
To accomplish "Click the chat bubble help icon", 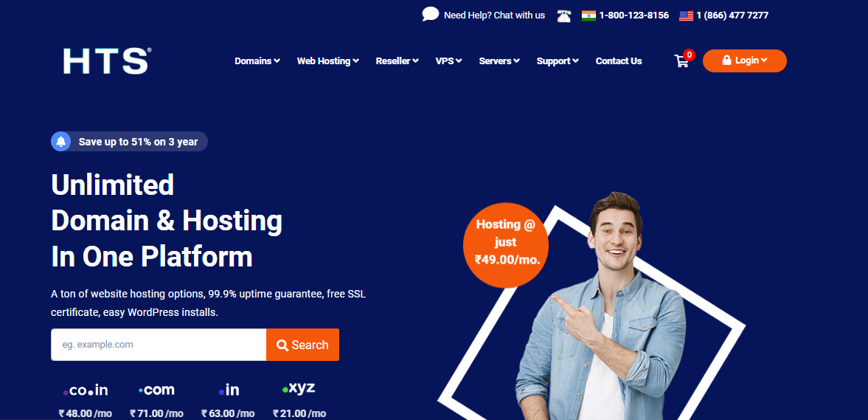I will click(x=430, y=15).
